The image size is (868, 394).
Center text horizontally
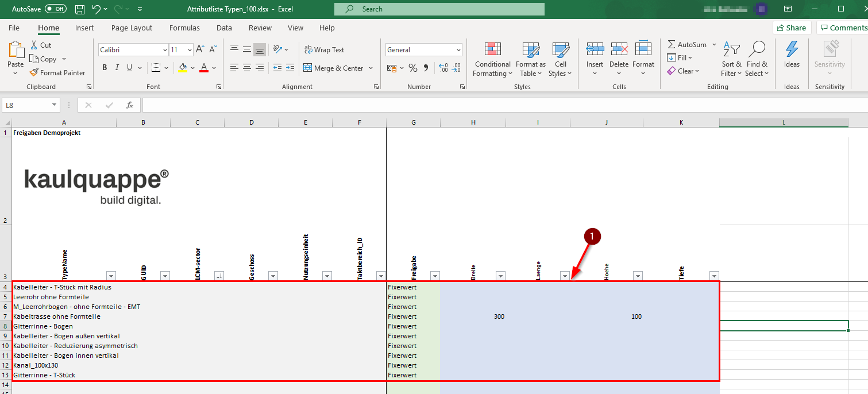pyautogui.click(x=246, y=68)
